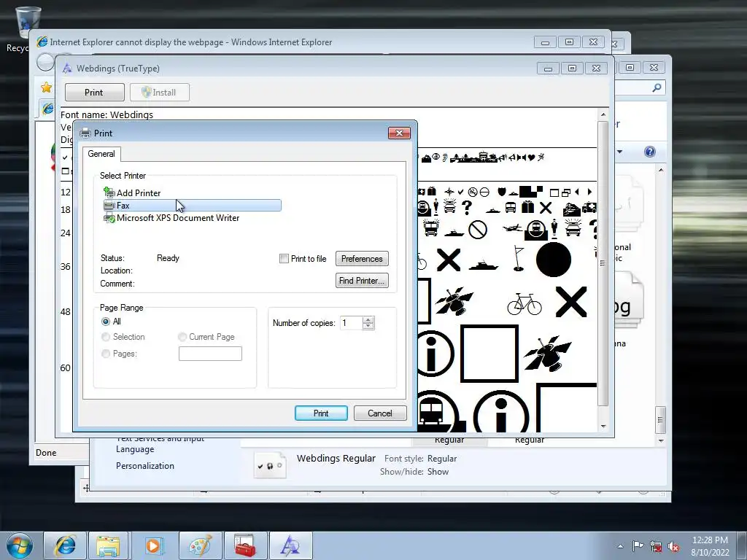Cancel the Print dialog

379,413
